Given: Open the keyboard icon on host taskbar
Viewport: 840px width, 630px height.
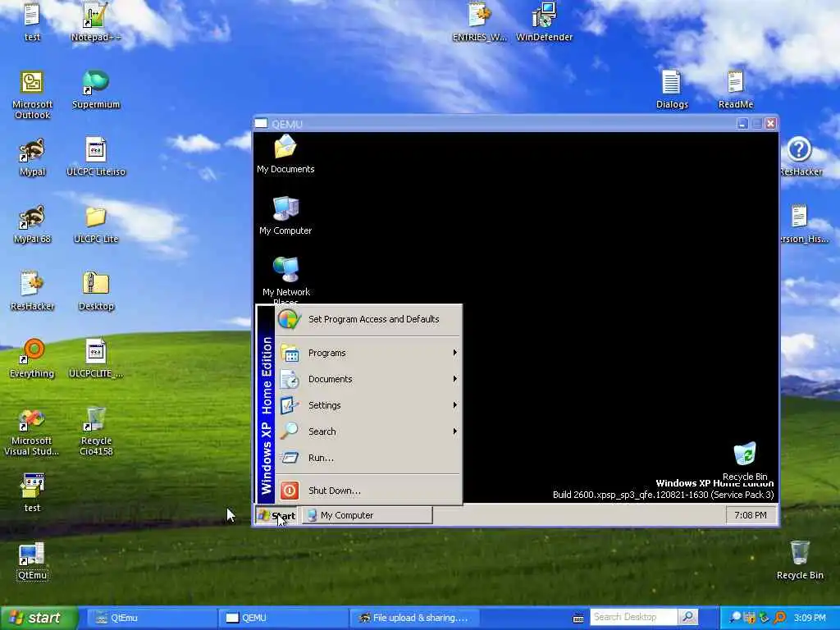Looking at the screenshot, I should [x=578, y=619].
